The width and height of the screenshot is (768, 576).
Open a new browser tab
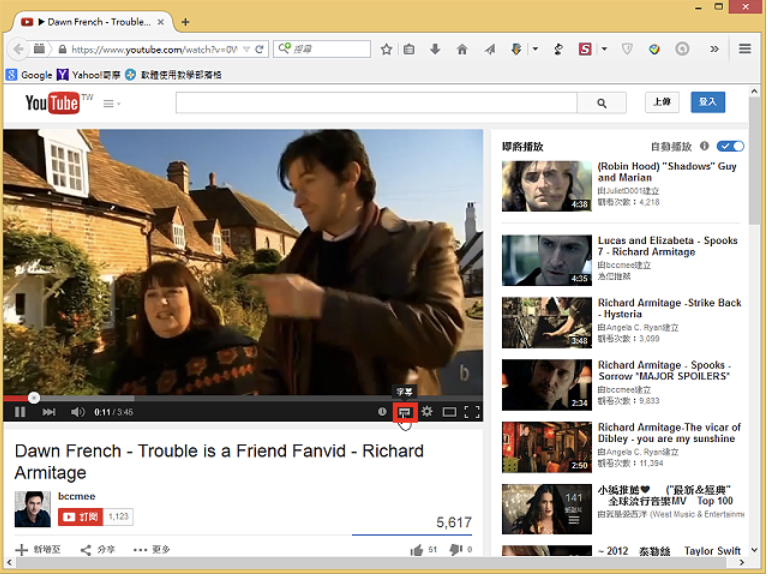185,22
